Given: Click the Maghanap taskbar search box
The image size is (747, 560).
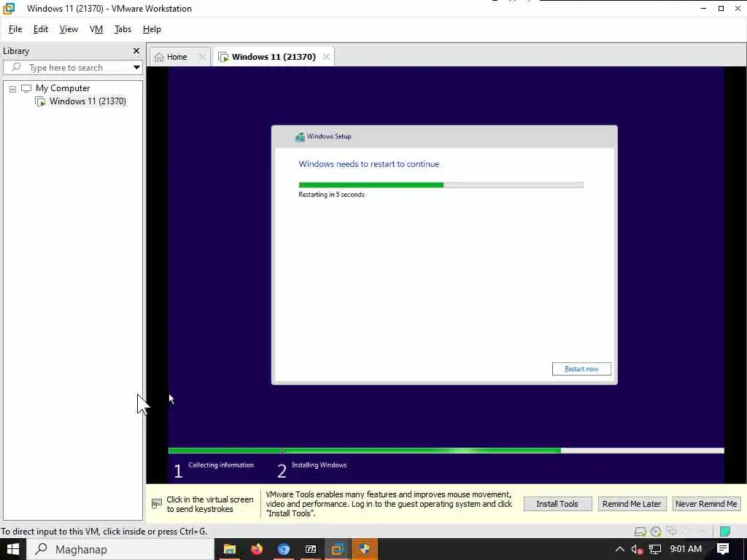Looking at the screenshot, I should click(120, 549).
